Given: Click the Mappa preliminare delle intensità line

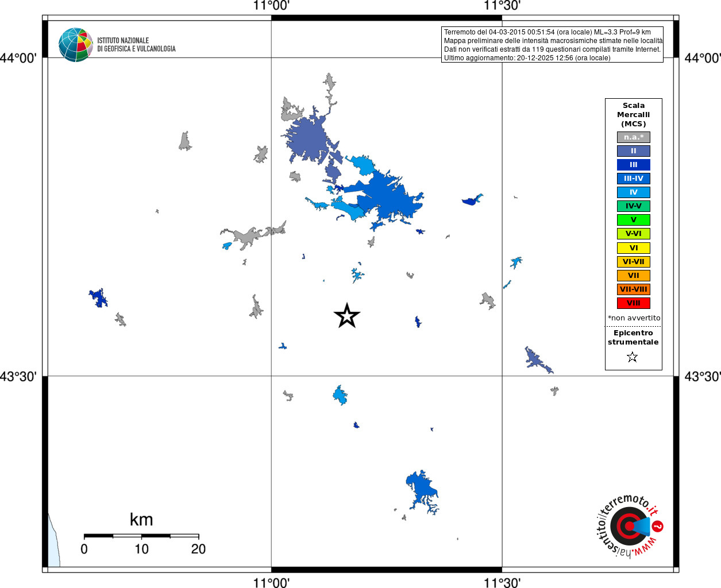Looking at the screenshot, I should 553,41.
